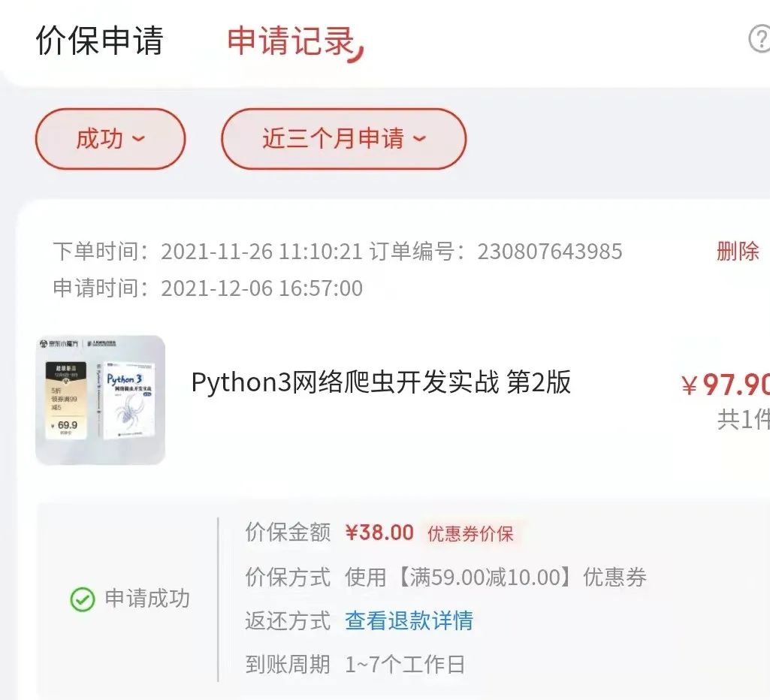Click the 69.9 price badge on thumbnail

pos(66,426)
